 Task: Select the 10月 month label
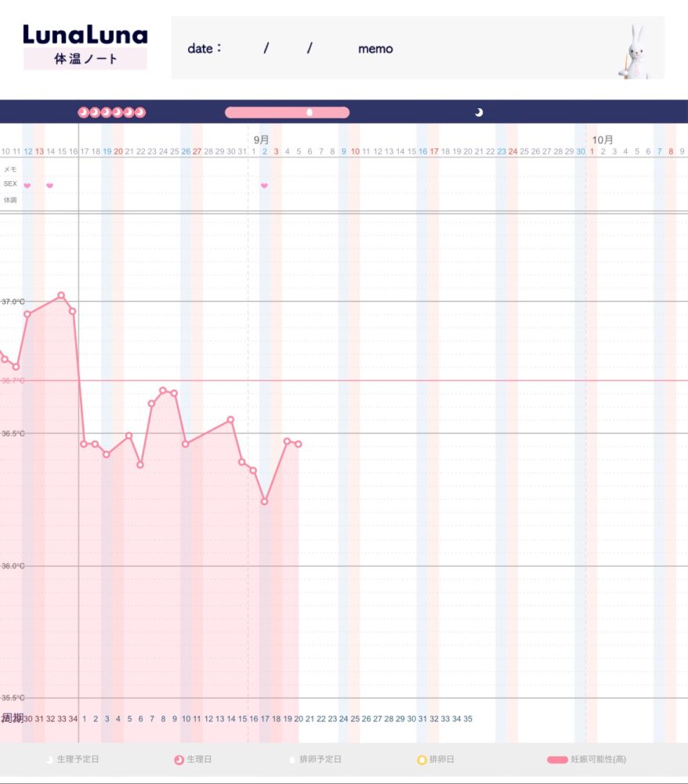tap(603, 140)
